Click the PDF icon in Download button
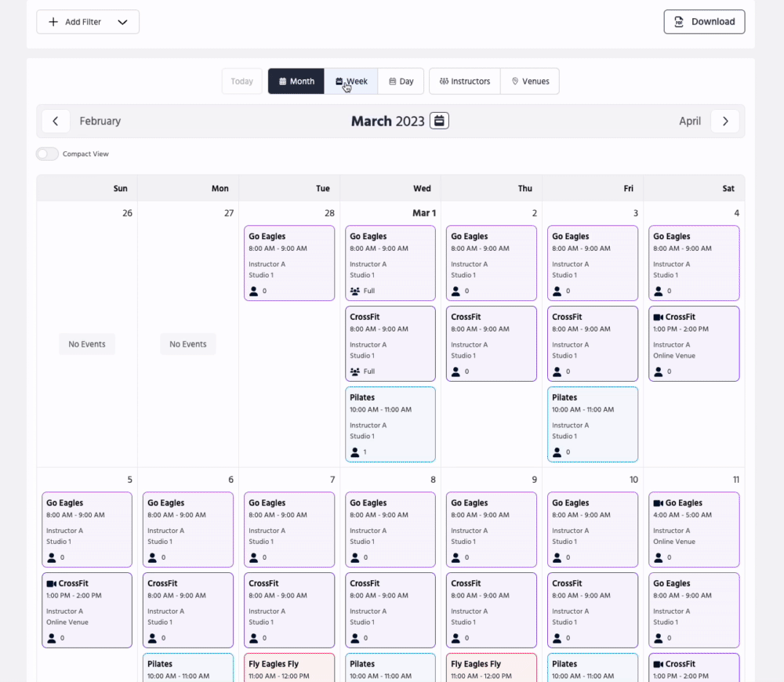Viewport: 784px width, 682px height. [x=679, y=22]
